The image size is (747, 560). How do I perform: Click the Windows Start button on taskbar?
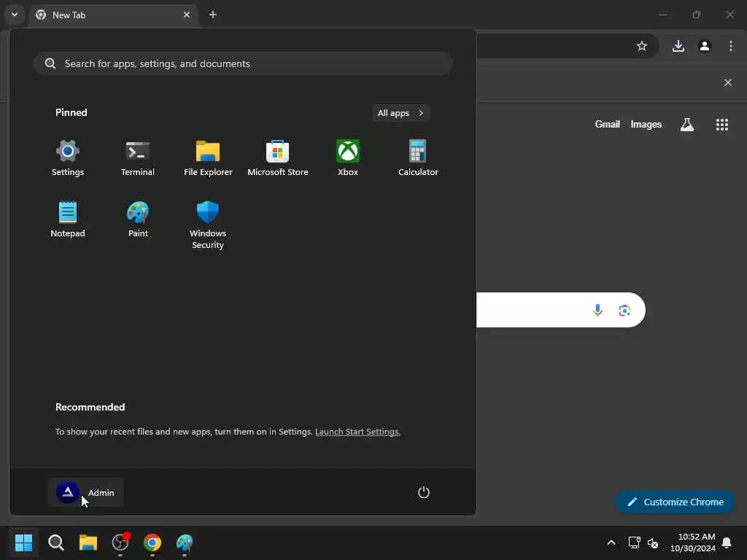pos(23,542)
